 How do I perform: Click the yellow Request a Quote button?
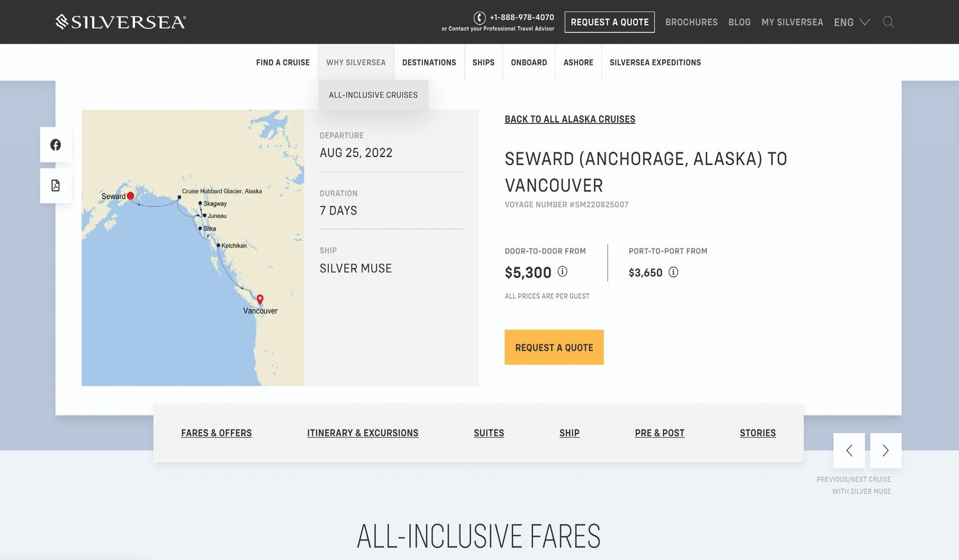click(554, 347)
